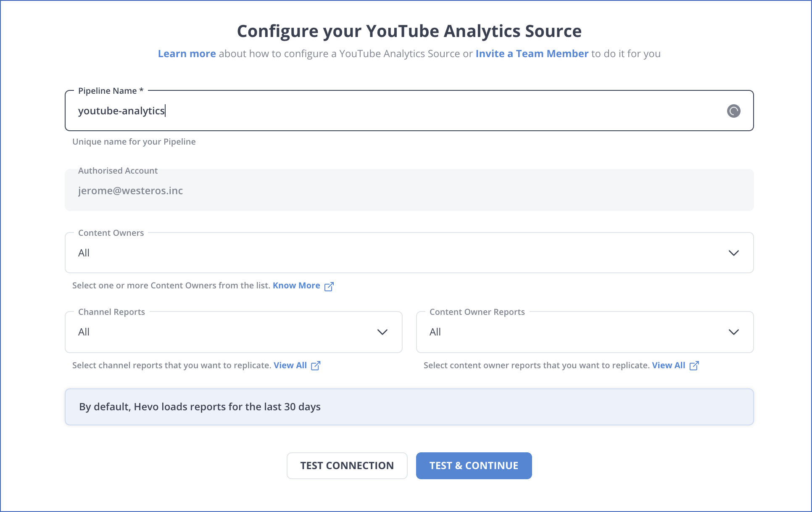Open the Learn more link
The height and width of the screenshot is (512, 812).
point(187,54)
